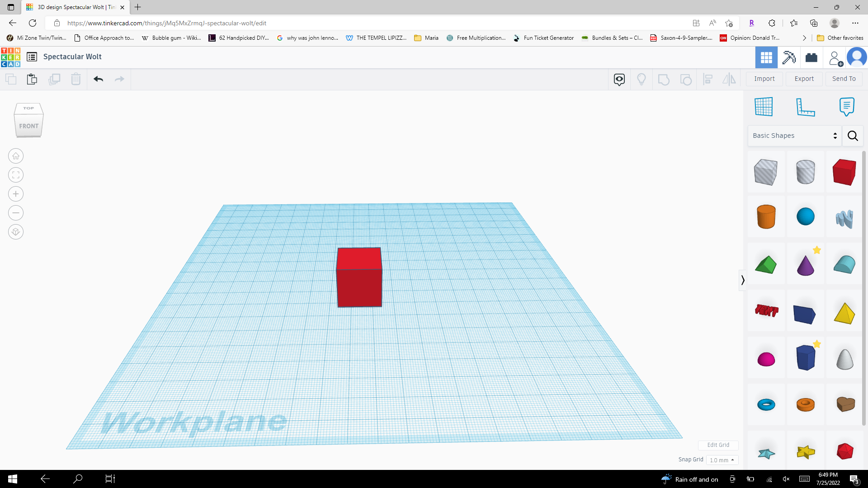This screenshot has width=868, height=488.
Task: Open the Notes tool
Action: [x=847, y=107]
